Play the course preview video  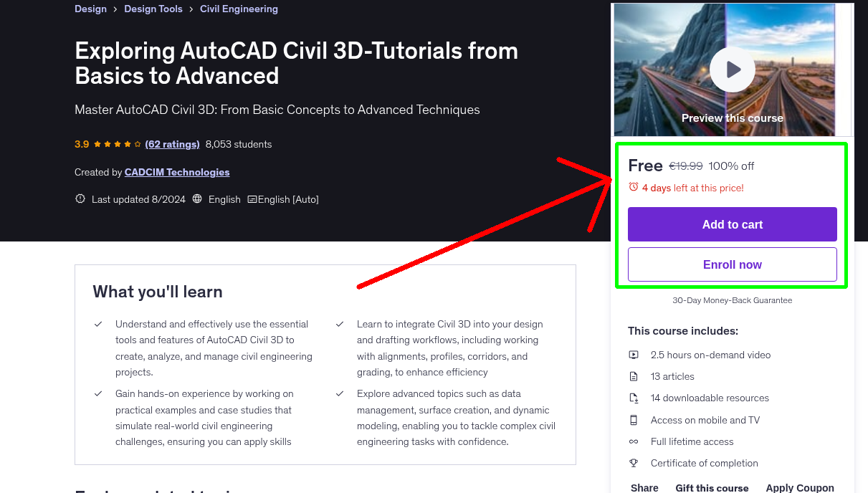click(x=733, y=70)
